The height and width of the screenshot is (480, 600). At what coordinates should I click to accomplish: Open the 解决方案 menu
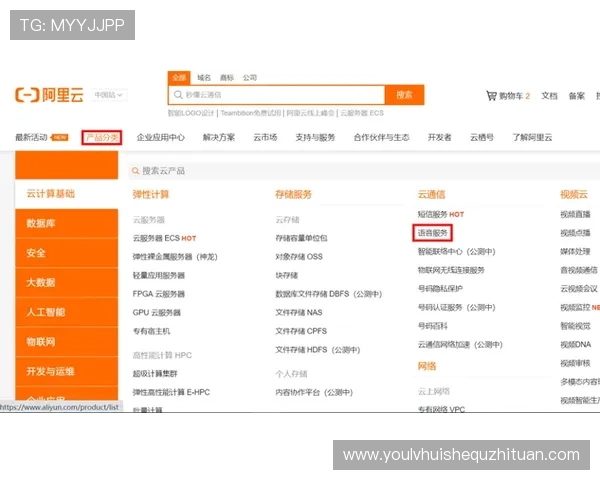(x=219, y=137)
